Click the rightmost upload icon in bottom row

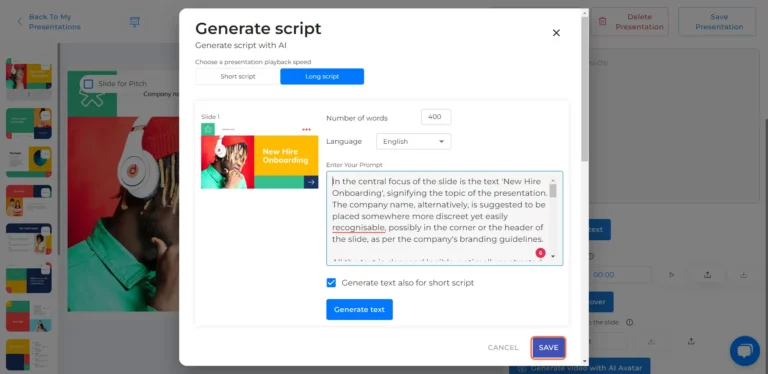(691, 341)
